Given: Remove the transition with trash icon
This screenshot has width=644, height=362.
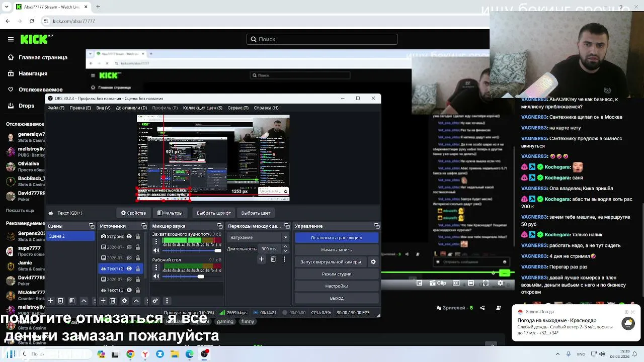Looking at the screenshot, I should click(x=273, y=259).
